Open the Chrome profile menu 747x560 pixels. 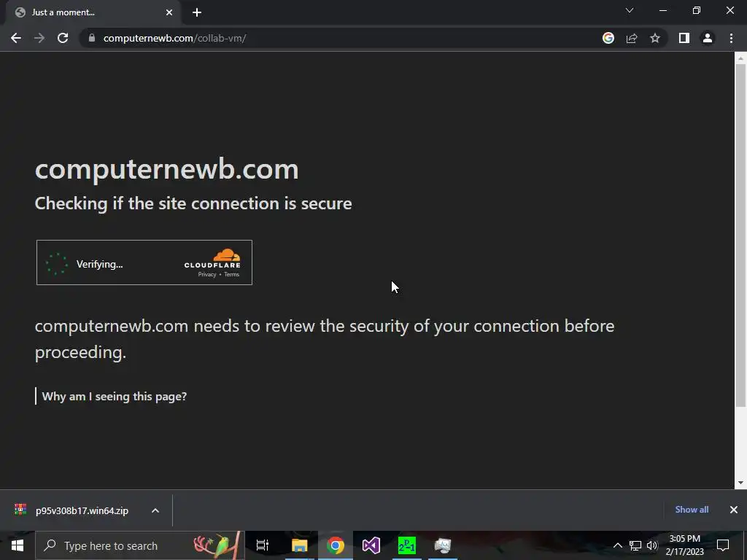click(x=708, y=38)
